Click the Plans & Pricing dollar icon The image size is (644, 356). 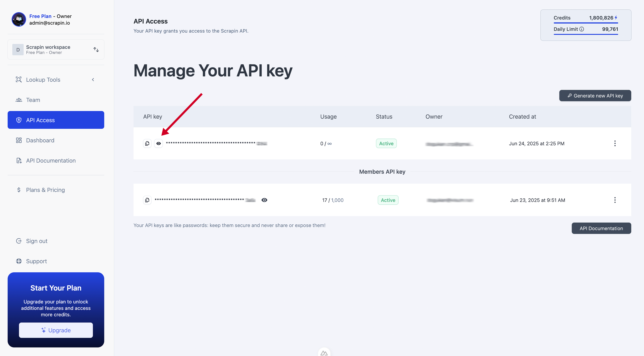coord(19,190)
